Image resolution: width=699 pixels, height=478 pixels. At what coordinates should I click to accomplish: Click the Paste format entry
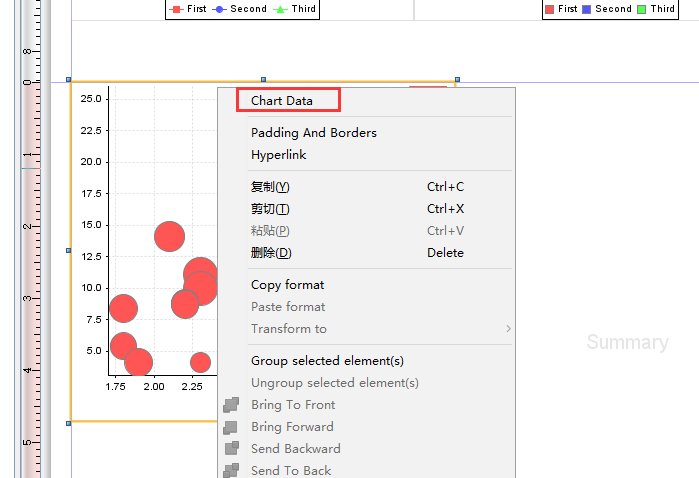288,307
